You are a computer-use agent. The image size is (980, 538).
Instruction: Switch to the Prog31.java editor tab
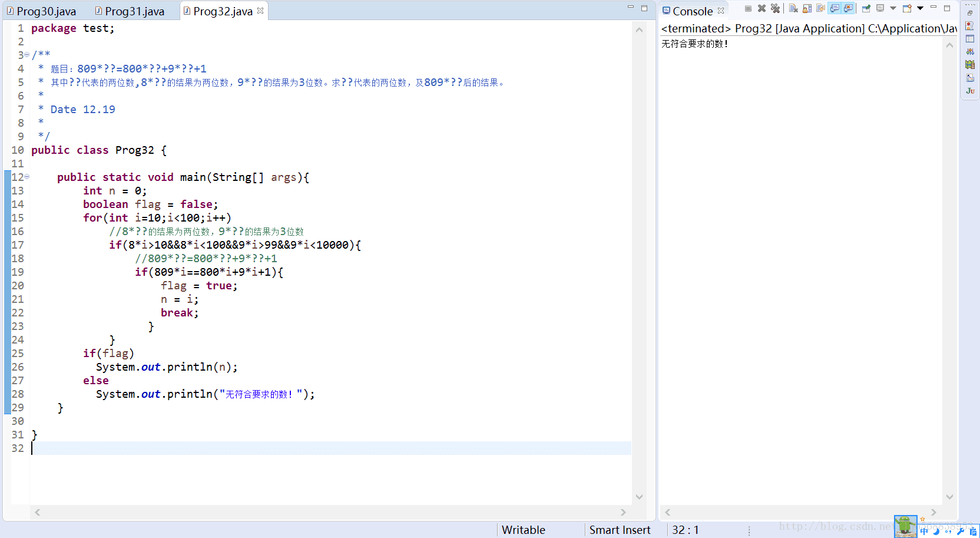click(131, 11)
